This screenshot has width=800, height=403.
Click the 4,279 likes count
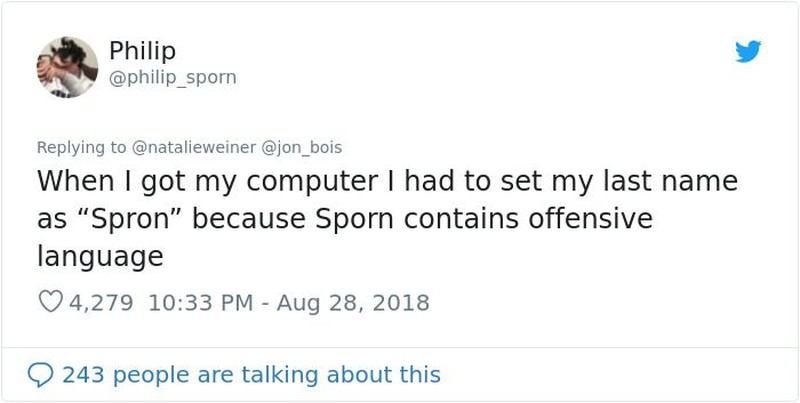pyautogui.click(x=103, y=302)
